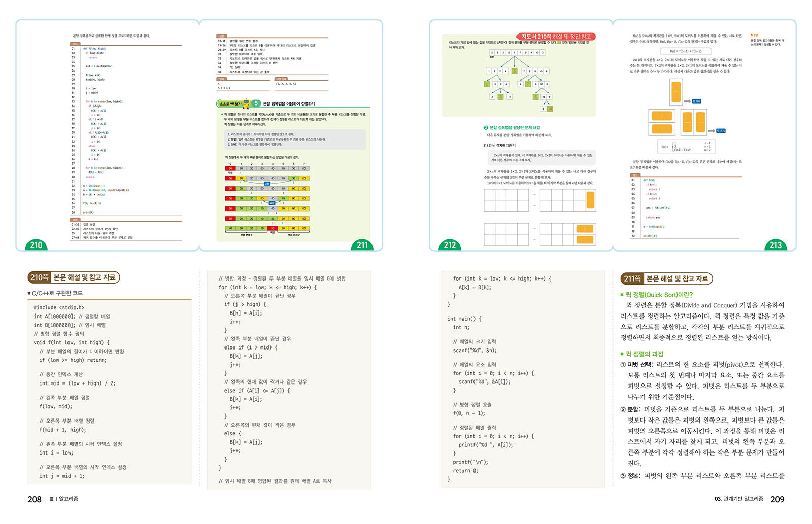
Task: Click the green 213 page number badge
Action: pos(775,245)
